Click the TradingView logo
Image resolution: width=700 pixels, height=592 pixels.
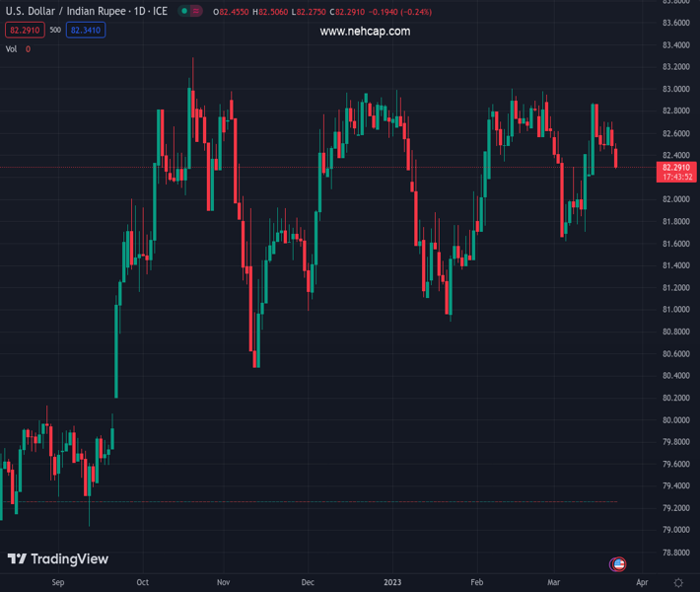coord(58,558)
